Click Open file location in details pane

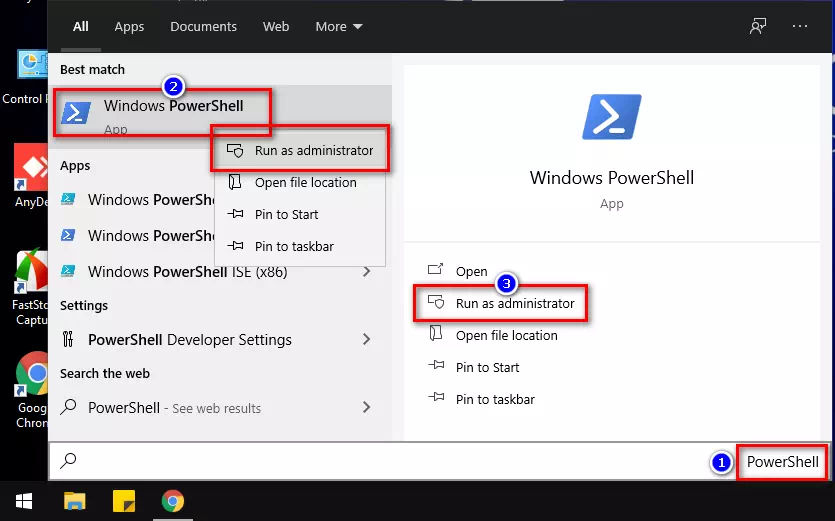pyautogui.click(x=506, y=336)
